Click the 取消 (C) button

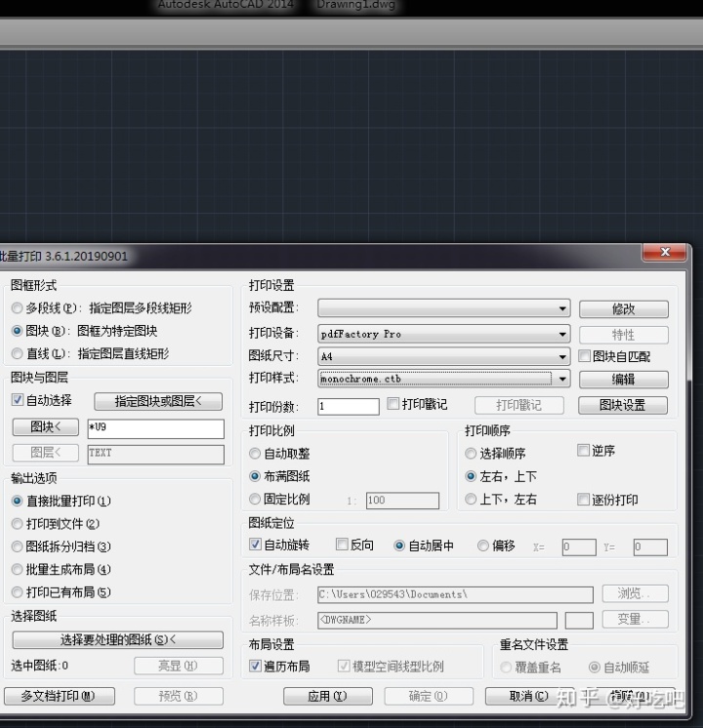tap(529, 696)
